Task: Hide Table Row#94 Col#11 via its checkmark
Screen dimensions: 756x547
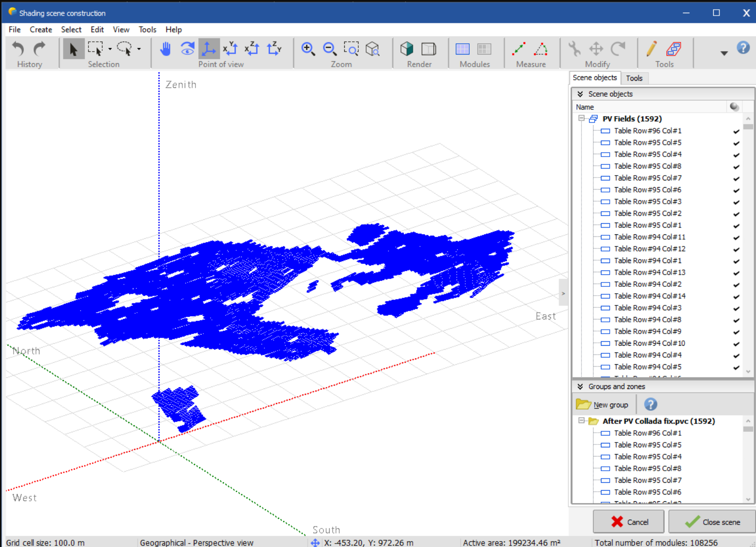Action: [x=736, y=238]
